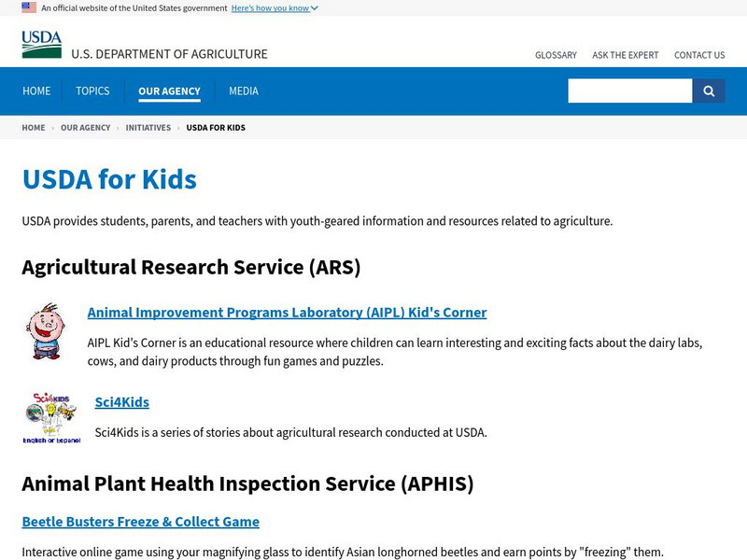
Task: Click the magnifier search button
Action: pos(709,91)
